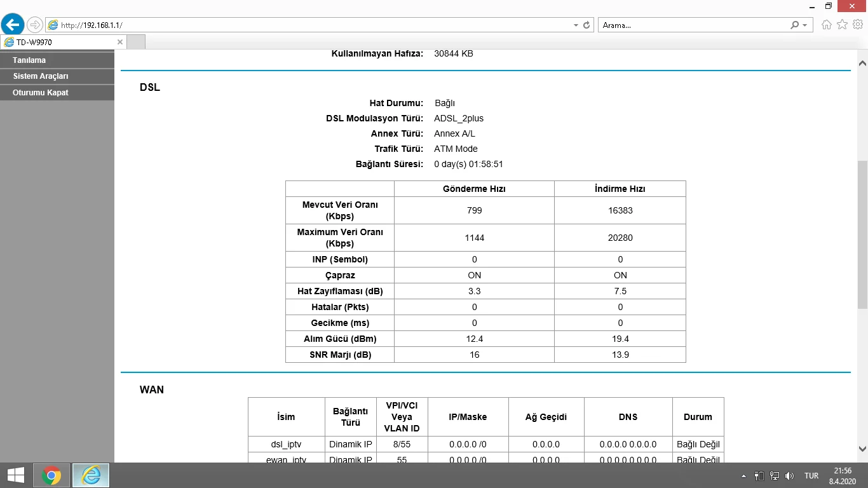This screenshot has height=488, width=868.
Task: Click the Çapraz row label
Action: (x=340, y=275)
